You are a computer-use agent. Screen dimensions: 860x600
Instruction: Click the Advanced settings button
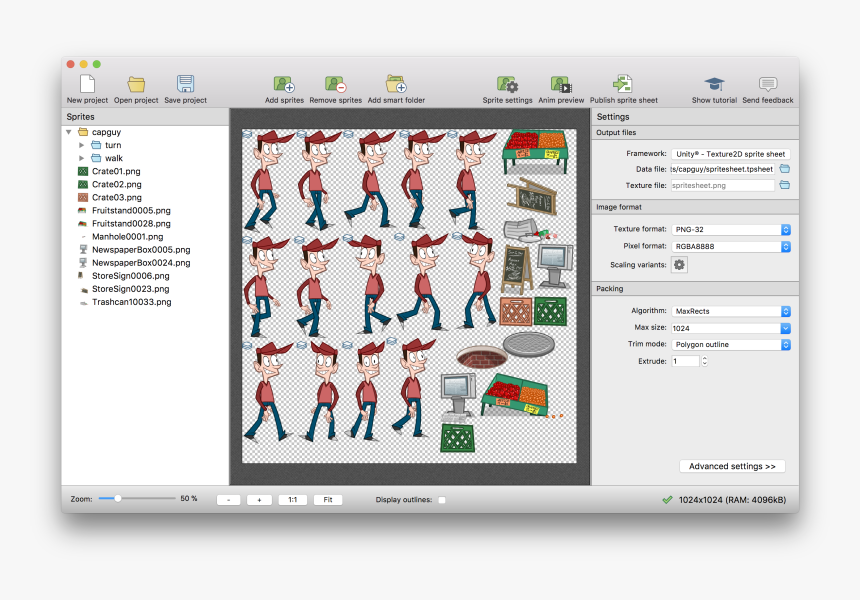(x=731, y=466)
